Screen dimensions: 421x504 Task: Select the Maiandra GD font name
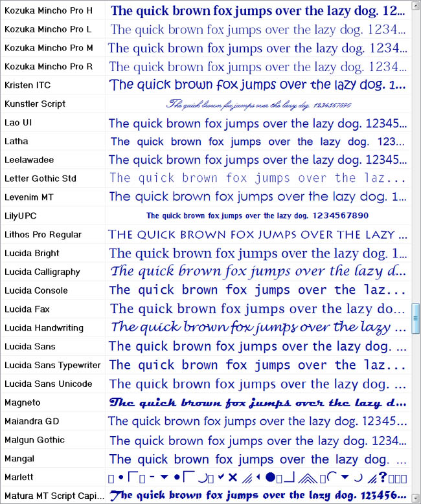(x=32, y=421)
